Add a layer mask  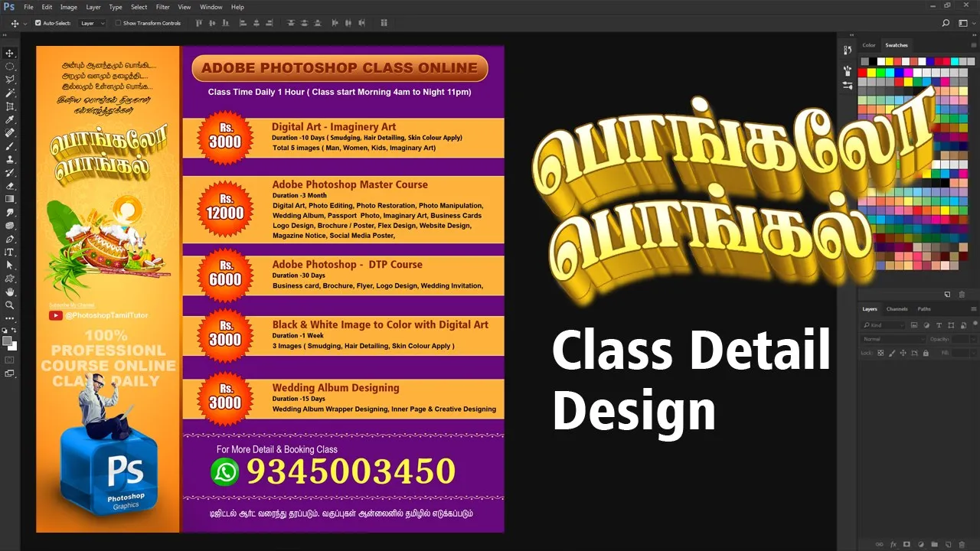click(x=907, y=545)
